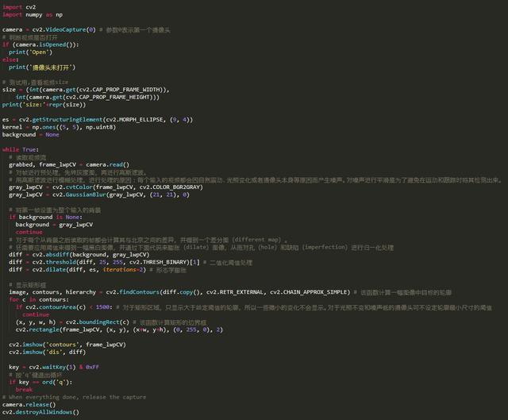The image size is (508, 420).
Task: Click the 'for c in contours:' line
Action: point(39,299)
